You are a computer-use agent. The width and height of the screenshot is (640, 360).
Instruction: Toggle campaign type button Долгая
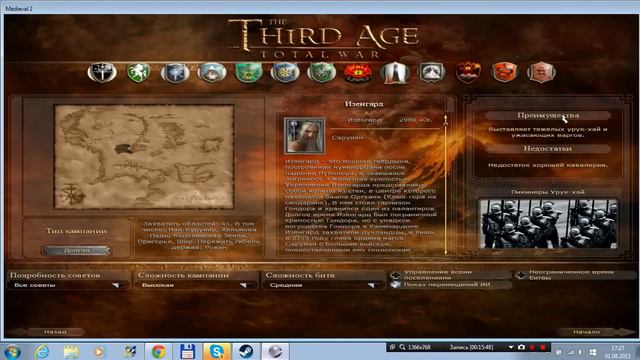click(x=76, y=250)
